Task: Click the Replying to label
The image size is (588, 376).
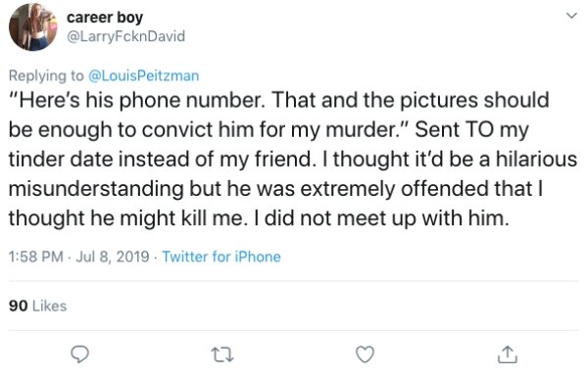Action: click(46, 76)
